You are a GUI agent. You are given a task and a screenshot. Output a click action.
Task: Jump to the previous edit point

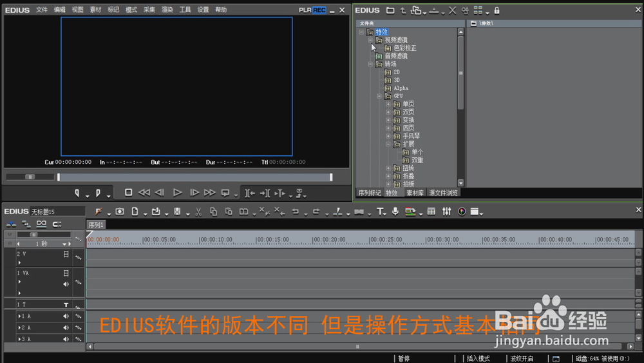pyautogui.click(x=250, y=193)
